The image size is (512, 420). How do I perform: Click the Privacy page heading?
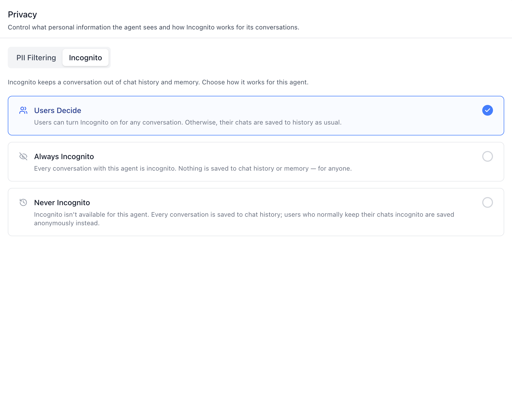pos(22,14)
